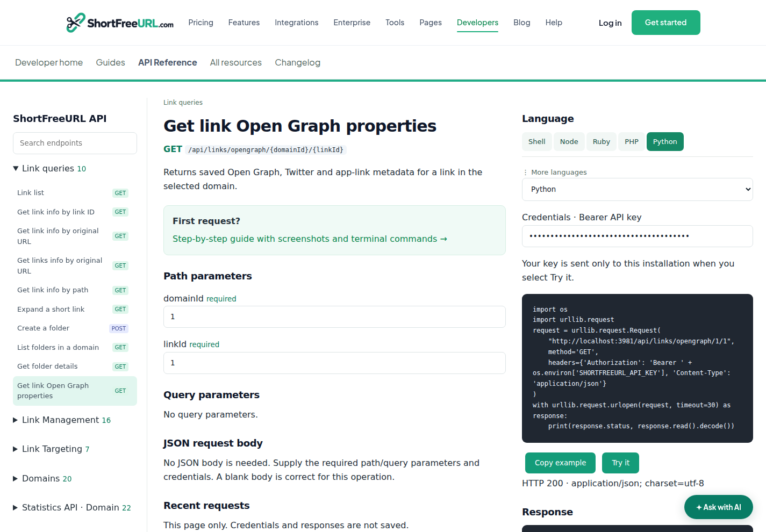Click the linkId input field
The width and height of the screenshot is (766, 532).
point(334,363)
